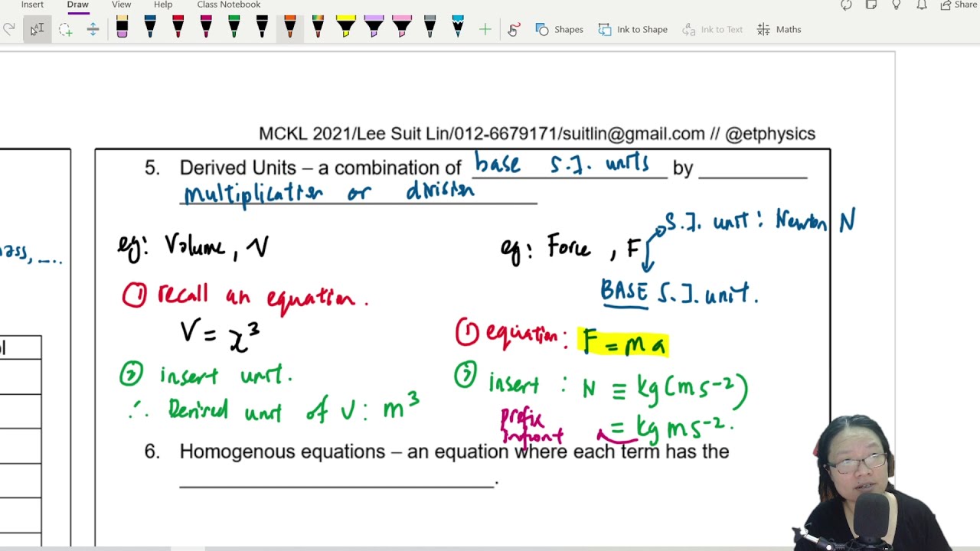The width and height of the screenshot is (980, 551).
Task: Convert Ink to Shape
Action: [632, 29]
